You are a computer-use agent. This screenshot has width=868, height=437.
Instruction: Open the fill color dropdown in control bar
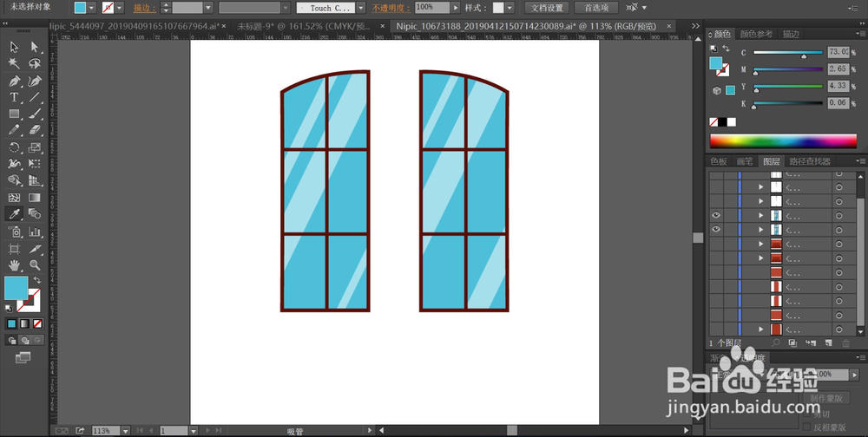coord(92,8)
